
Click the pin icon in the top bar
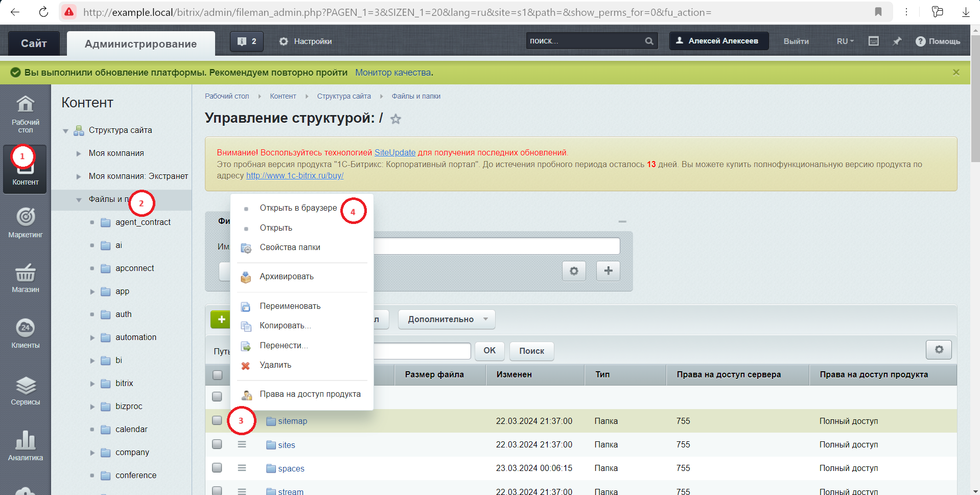(x=897, y=41)
